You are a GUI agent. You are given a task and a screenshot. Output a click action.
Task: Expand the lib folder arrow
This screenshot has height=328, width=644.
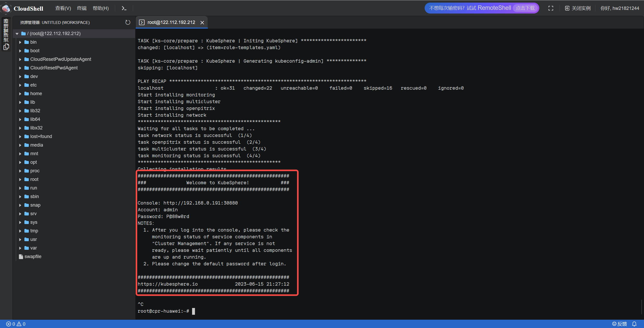pos(20,102)
